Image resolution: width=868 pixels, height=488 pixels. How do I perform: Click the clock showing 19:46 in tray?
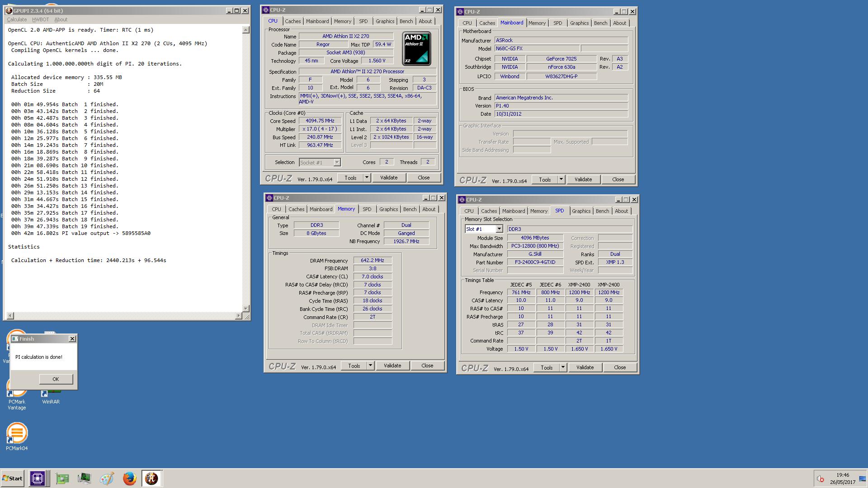point(843,475)
